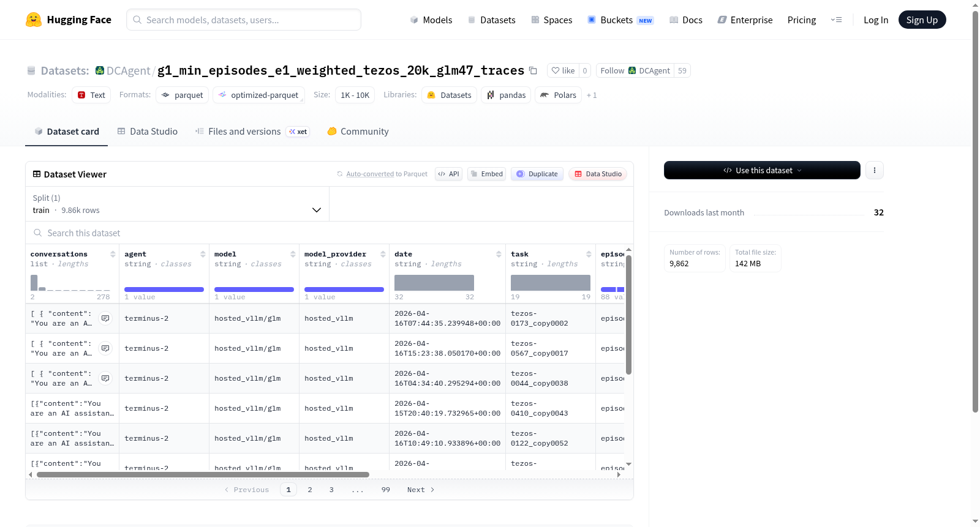Click the Embed button
980x527 pixels.
click(486, 174)
